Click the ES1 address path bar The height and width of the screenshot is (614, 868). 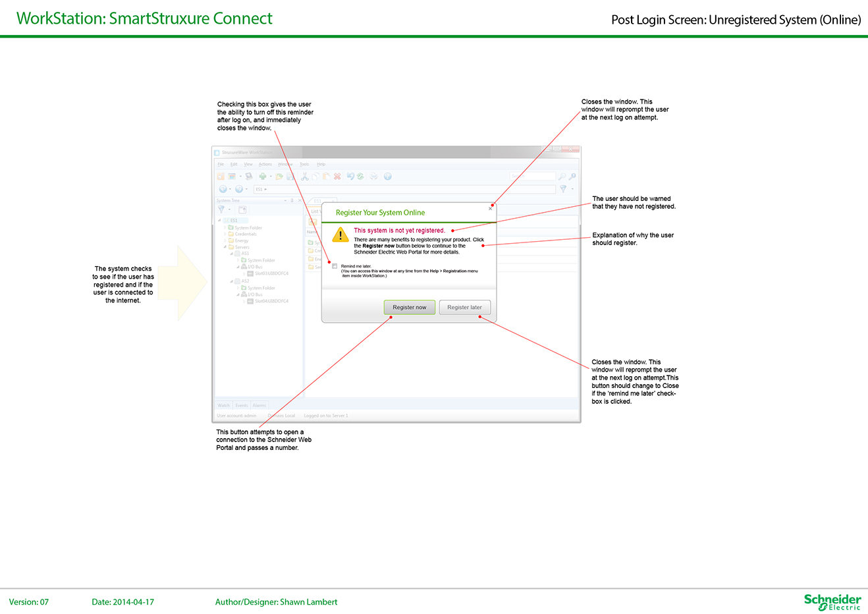(404, 189)
